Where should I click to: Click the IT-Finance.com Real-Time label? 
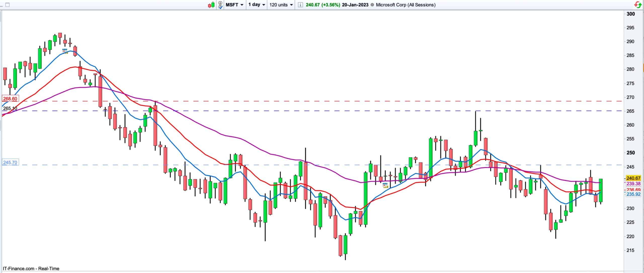[x=31, y=268]
